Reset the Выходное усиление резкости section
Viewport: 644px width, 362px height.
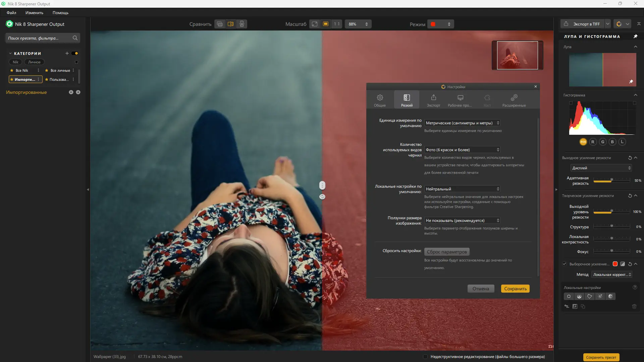tap(630, 158)
